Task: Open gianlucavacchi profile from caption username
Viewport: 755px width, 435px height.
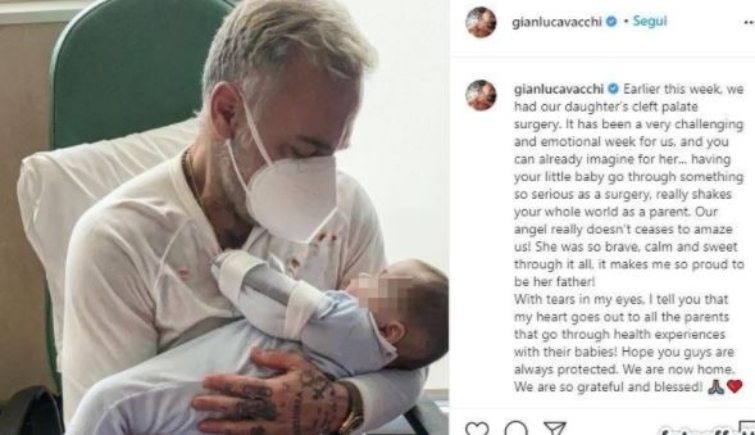Action: [x=559, y=90]
